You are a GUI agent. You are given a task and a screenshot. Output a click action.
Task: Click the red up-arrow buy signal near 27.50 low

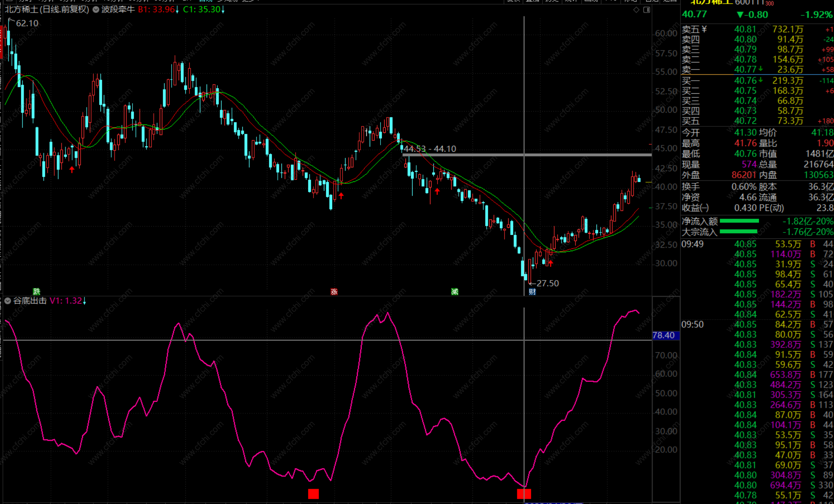pos(551,263)
